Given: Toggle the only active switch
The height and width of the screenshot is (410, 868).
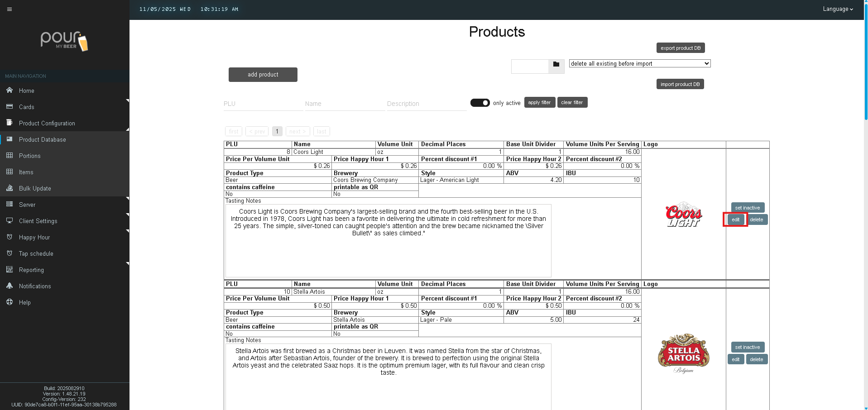Looking at the screenshot, I should point(480,103).
